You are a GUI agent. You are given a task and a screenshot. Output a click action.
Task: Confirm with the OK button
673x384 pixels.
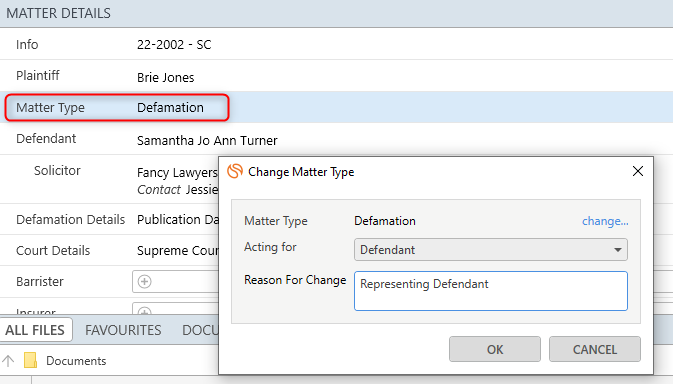point(495,349)
